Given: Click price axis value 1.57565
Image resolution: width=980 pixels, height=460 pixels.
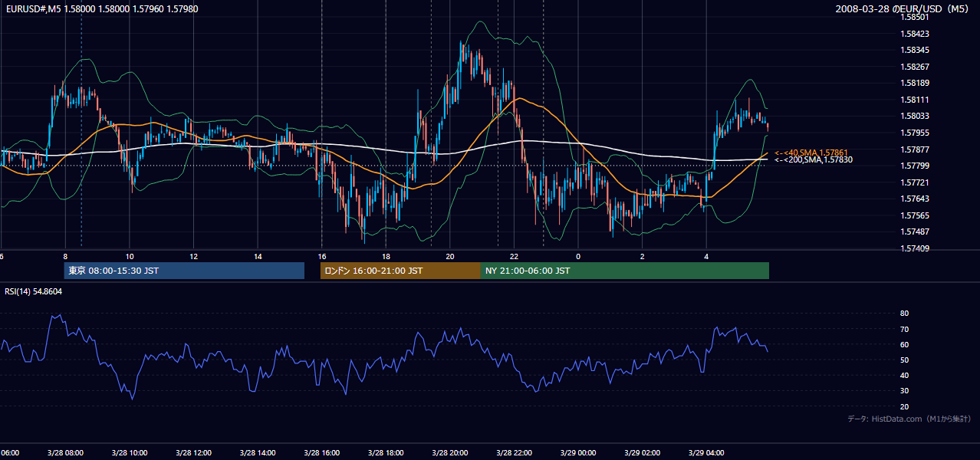Looking at the screenshot, I should [916, 215].
